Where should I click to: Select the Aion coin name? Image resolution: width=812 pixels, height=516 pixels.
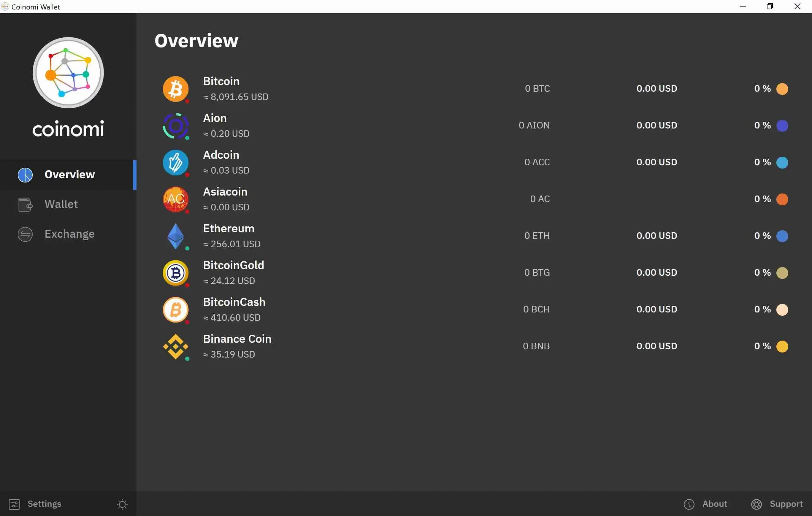pos(215,118)
